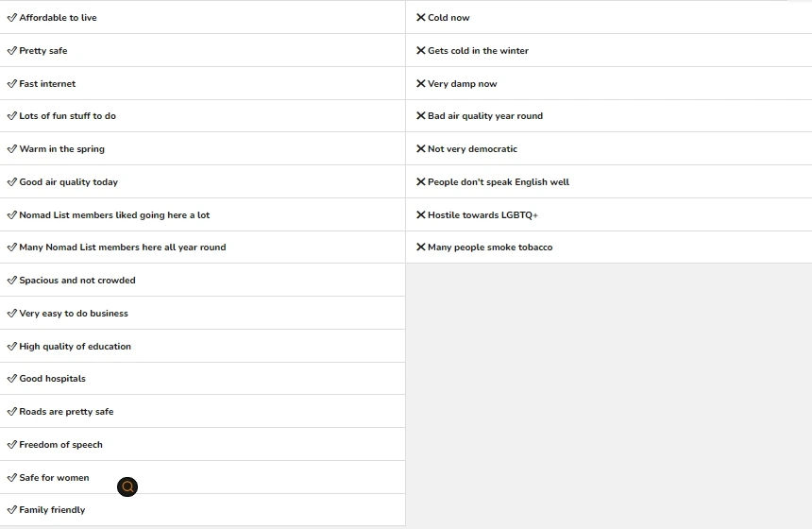Viewport: 812px width, 529px height.
Task: Click Gets cold in the winter entry
Action: [x=478, y=51]
